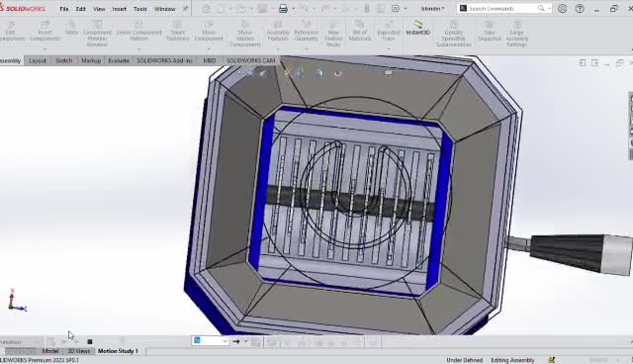Open the Window menu

click(165, 9)
